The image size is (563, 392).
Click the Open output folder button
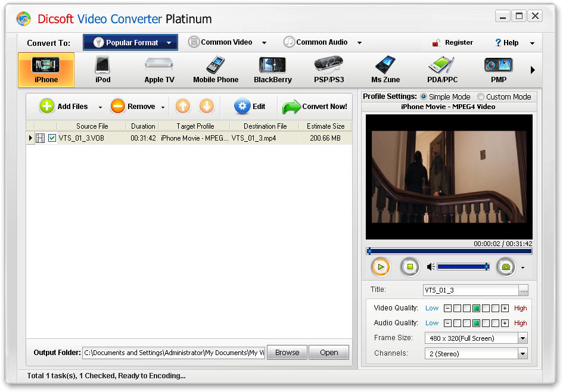(x=329, y=353)
